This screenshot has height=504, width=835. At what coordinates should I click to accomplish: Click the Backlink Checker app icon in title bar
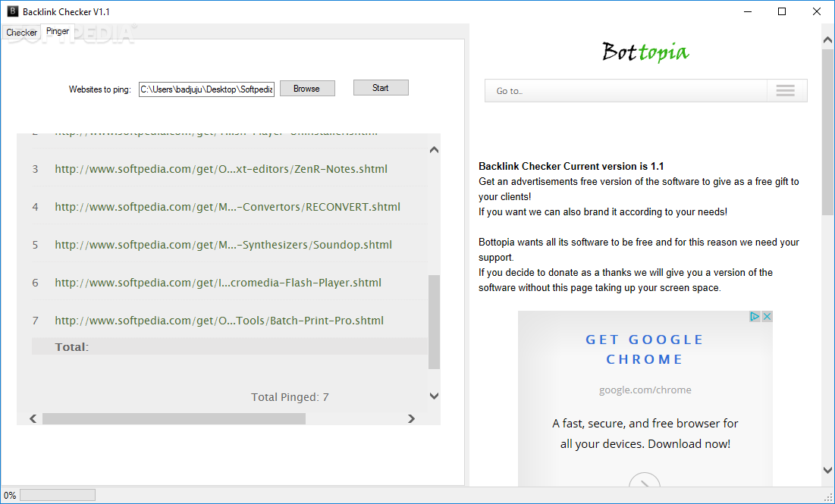coord(12,11)
